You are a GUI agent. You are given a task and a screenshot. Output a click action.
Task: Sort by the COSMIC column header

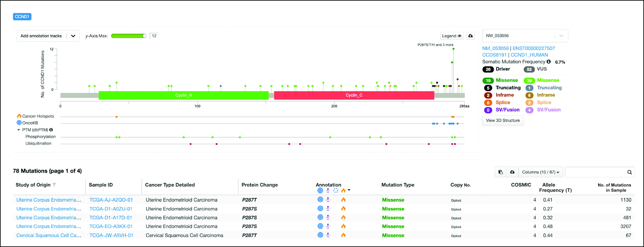pyautogui.click(x=521, y=185)
